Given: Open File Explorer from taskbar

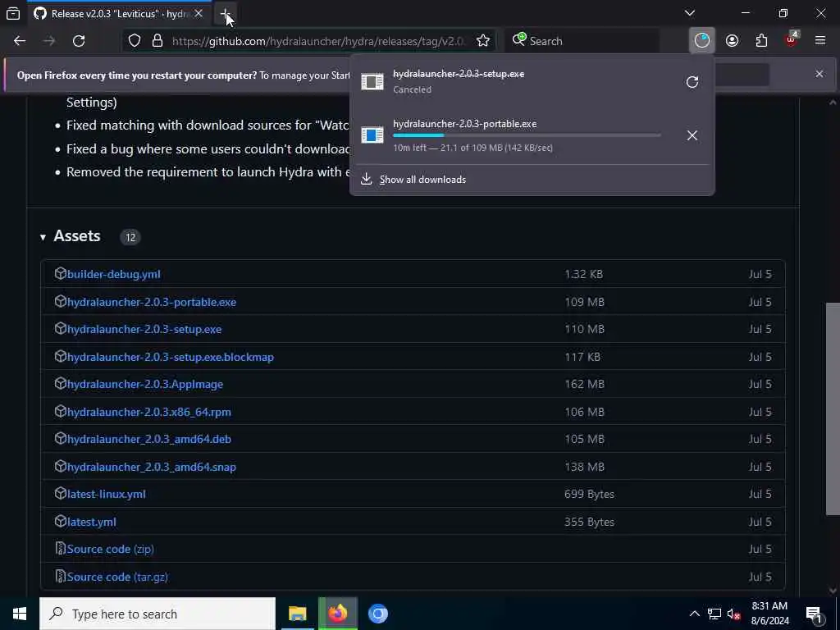Looking at the screenshot, I should coord(297,614).
